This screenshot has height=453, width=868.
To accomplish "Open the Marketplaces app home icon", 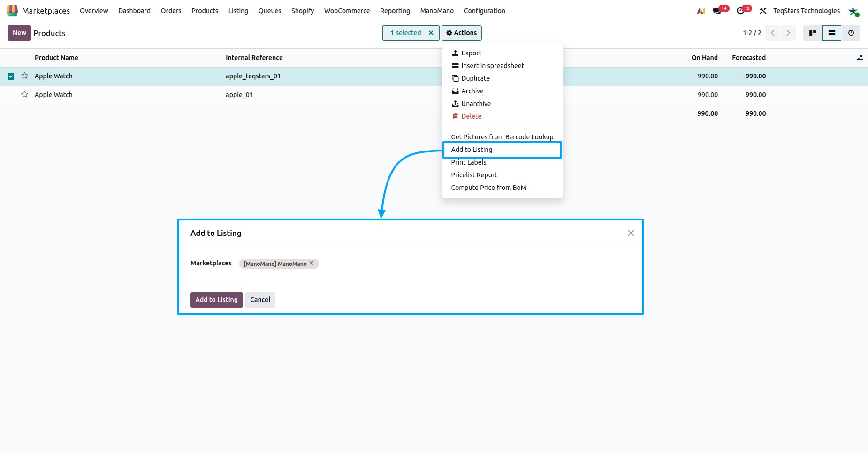I will pyautogui.click(x=12, y=10).
